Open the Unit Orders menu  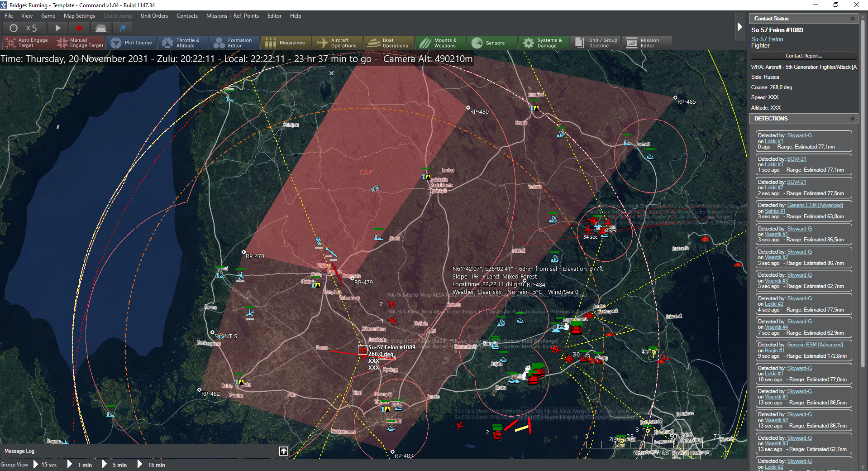coord(154,16)
